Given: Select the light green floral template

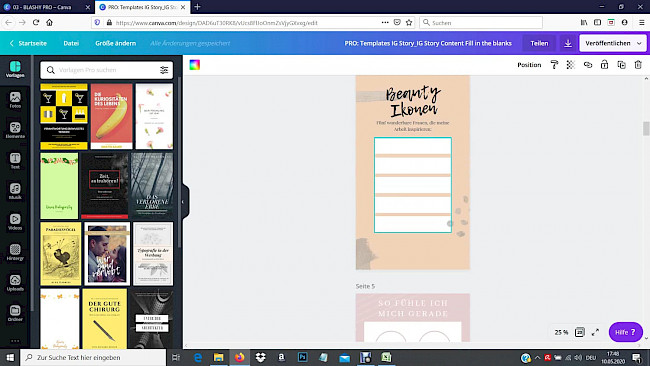Looking at the screenshot, I should [x=59, y=186].
